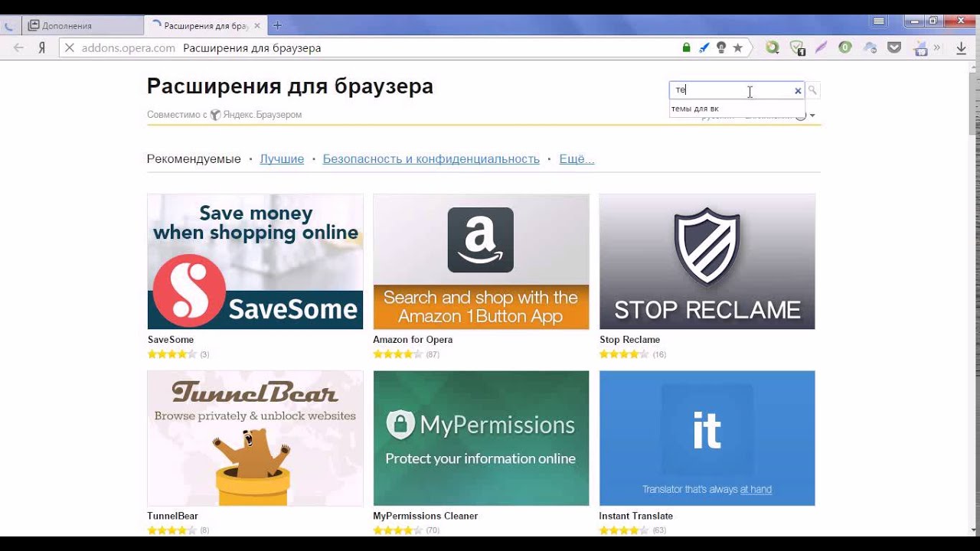Clear the search field with X

(x=798, y=90)
